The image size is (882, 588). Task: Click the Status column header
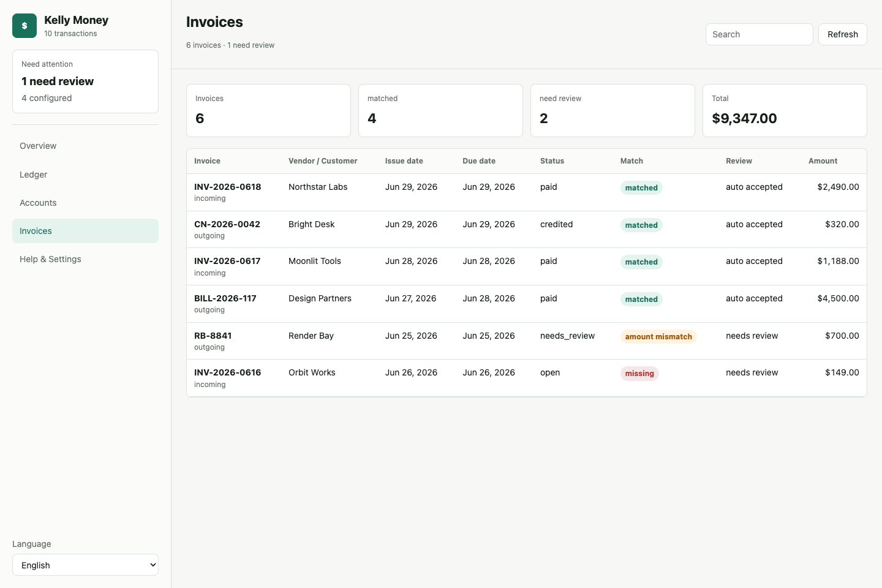point(552,161)
